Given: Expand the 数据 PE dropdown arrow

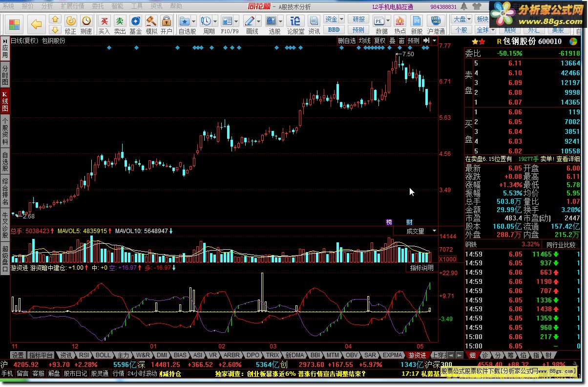Looking at the screenshot, I should click(x=388, y=21).
